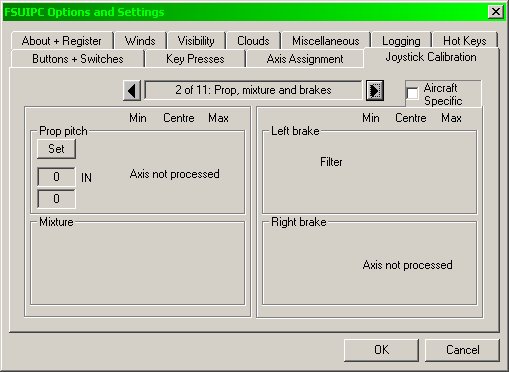The width and height of the screenshot is (509, 372).
Task: Switch to the Winds tab
Action: point(140,41)
